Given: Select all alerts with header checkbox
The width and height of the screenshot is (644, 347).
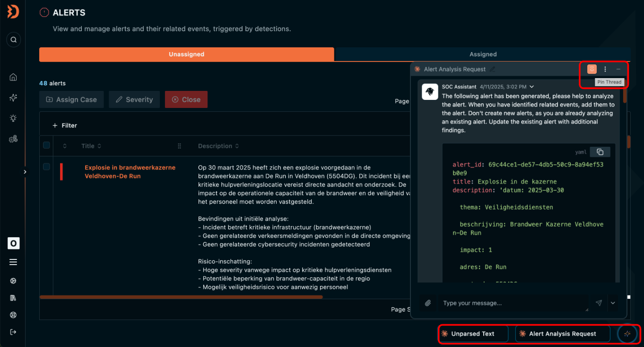Looking at the screenshot, I should click(x=46, y=145).
